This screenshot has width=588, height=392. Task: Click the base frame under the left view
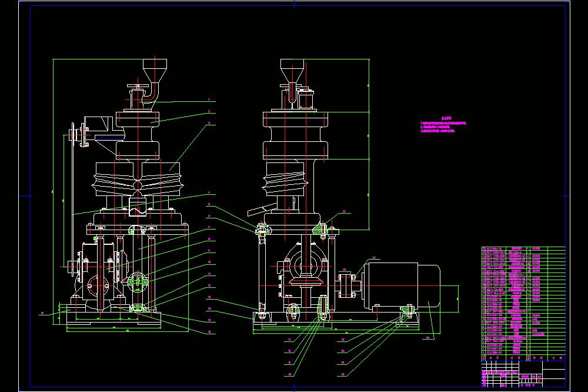(113, 318)
